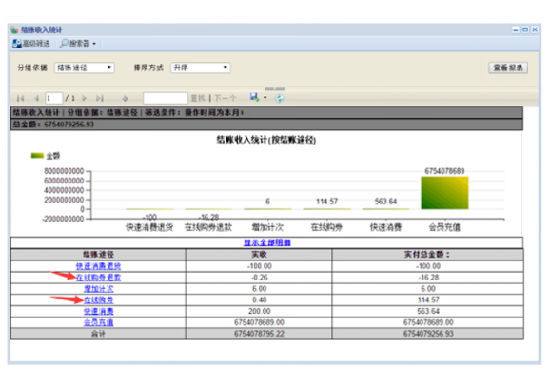Maximize the 结账收入统计 window
Image resolution: width=550 pixels, height=386 pixels.
[x=525, y=30]
